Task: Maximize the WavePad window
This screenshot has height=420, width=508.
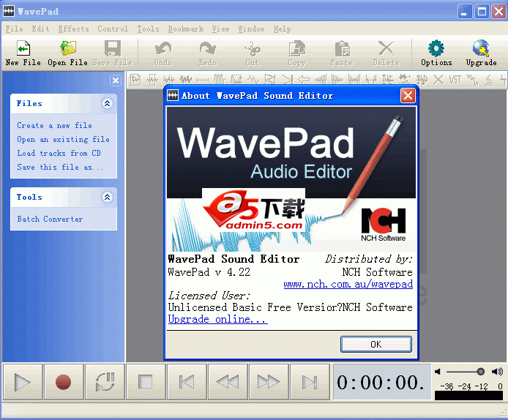Action: pos(482,12)
